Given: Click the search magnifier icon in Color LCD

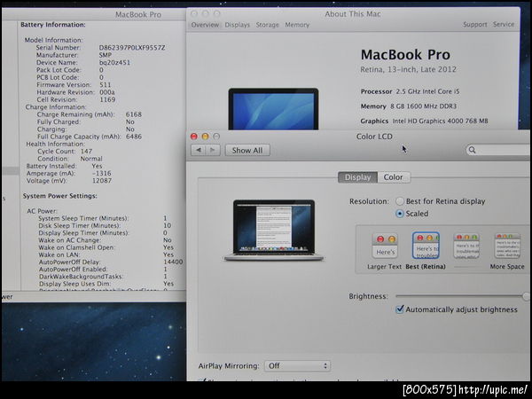Looking at the screenshot, I should pyautogui.click(x=472, y=150).
